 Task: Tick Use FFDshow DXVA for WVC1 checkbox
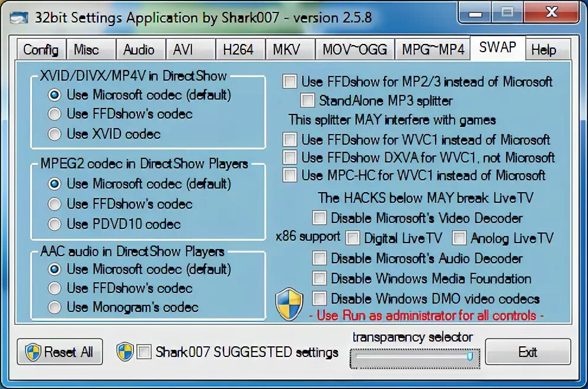pos(290,158)
